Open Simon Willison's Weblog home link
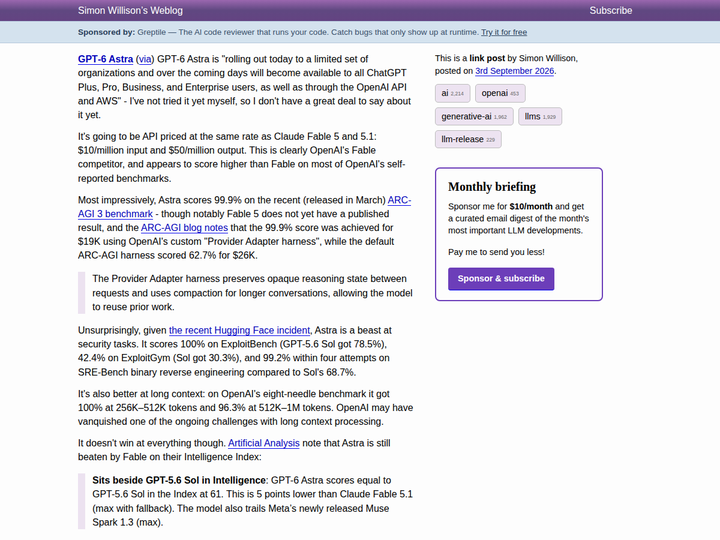Screen dimensions: 720x540 130,11
